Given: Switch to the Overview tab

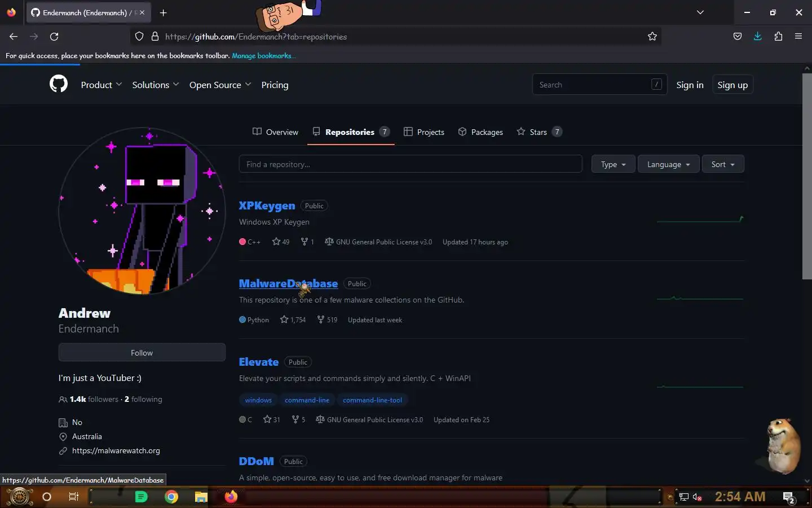Looking at the screenshot, I should click(275, 132).
